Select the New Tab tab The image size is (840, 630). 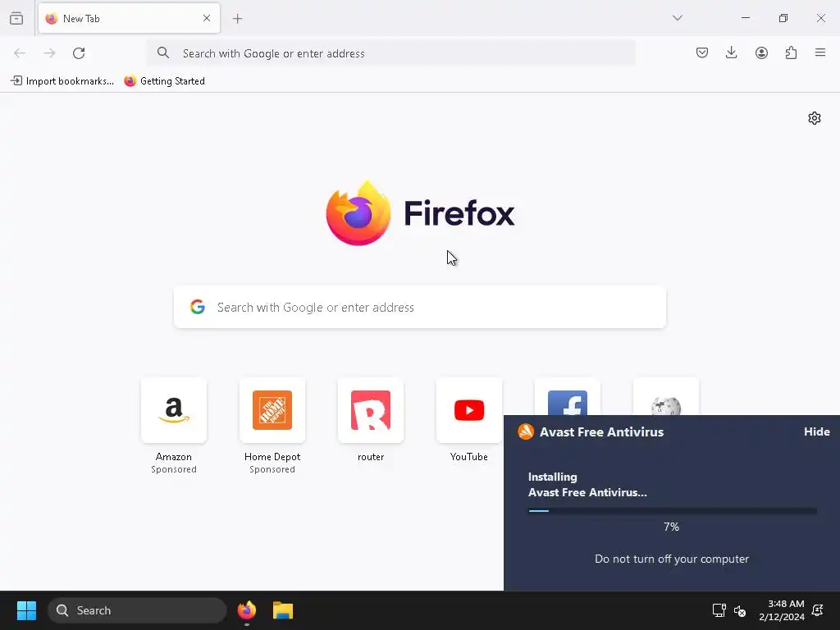pyautogui.click(x=129, y=18)
